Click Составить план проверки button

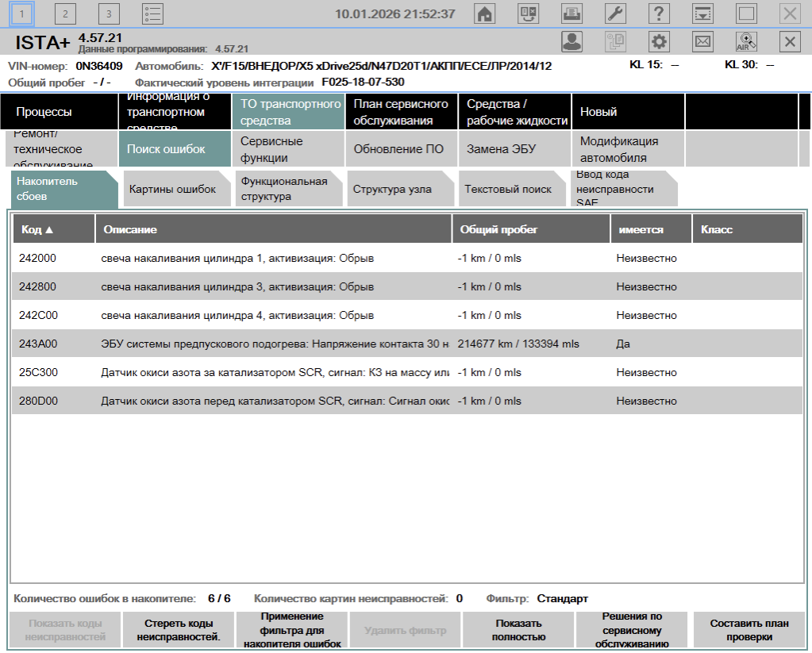749,630
